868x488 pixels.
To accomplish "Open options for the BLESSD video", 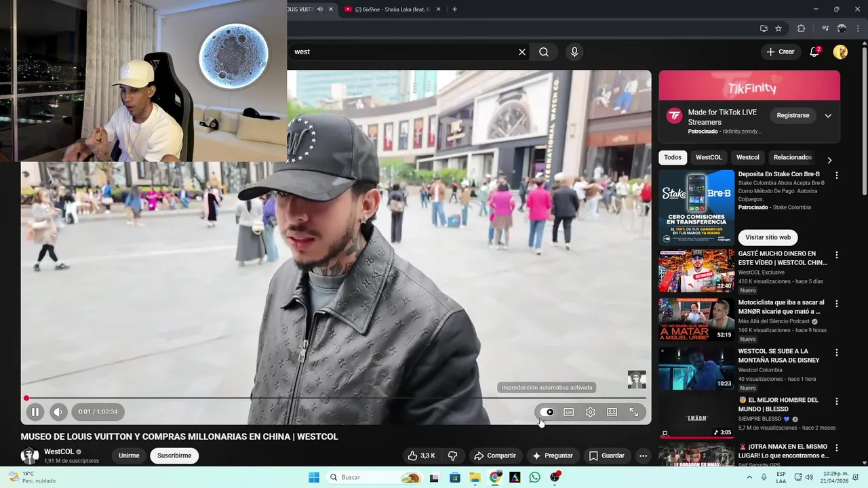I will [x=837, y=401].
